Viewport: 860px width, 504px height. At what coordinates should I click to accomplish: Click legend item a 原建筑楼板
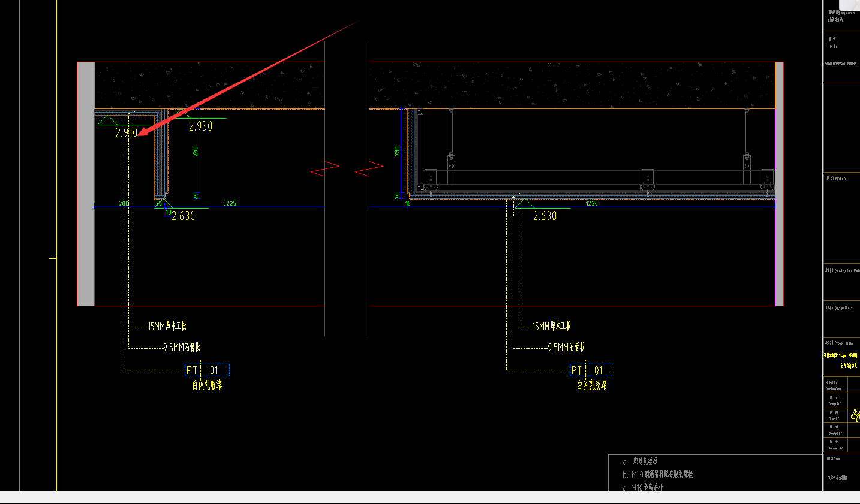point(640,461)
